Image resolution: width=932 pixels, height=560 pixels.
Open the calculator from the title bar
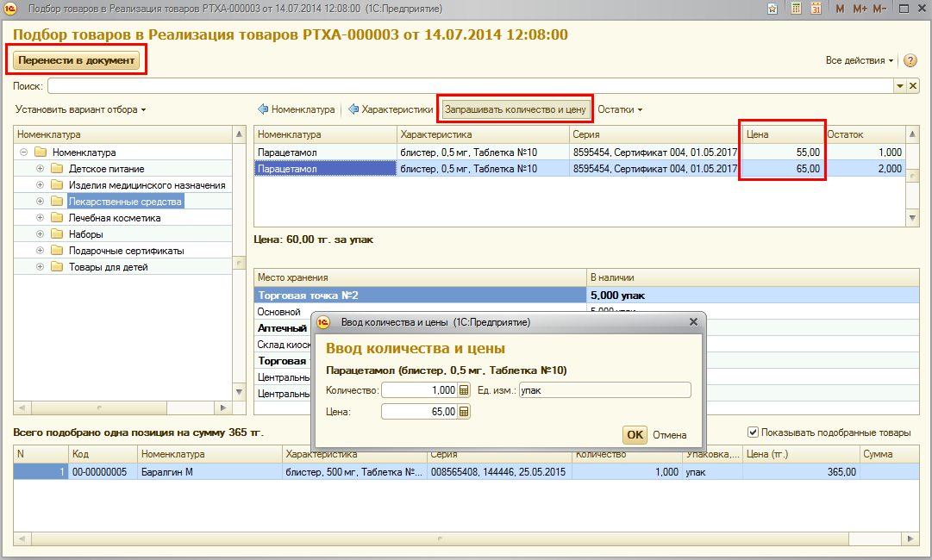pyautogui.click(x=795, y=9)
